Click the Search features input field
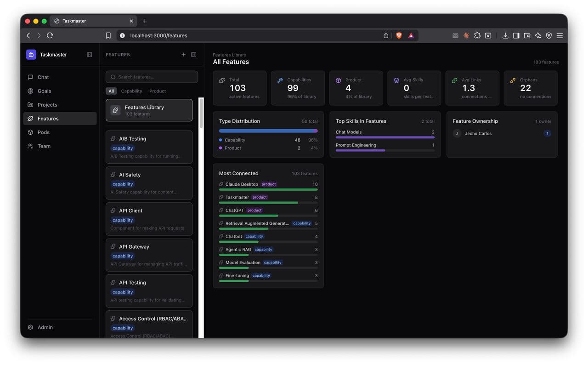588x365 pixels. point(152,76)
